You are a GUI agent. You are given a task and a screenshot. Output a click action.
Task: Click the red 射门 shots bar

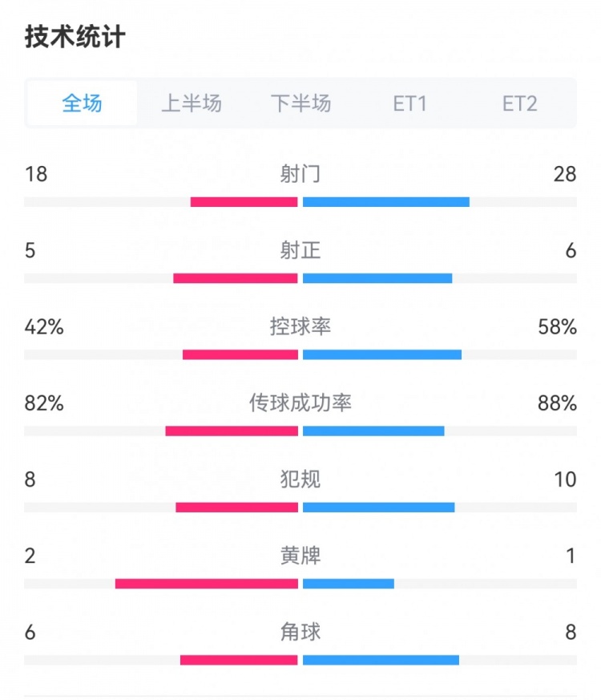pos(244,202)
